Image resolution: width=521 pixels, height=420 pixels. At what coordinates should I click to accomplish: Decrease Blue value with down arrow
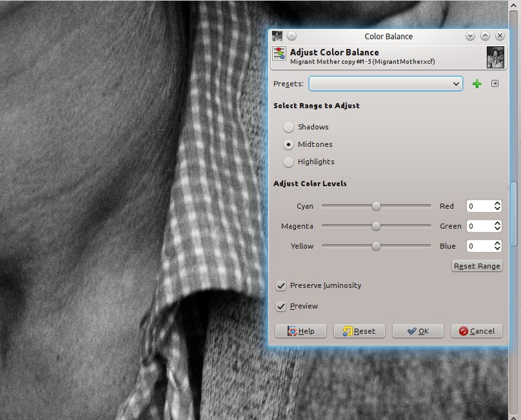(x=497, y=249)
